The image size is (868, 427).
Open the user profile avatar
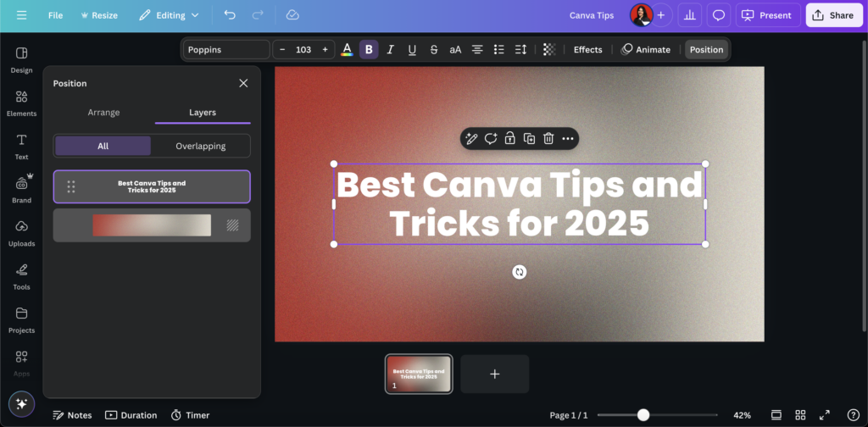click(x=641, y=15)
